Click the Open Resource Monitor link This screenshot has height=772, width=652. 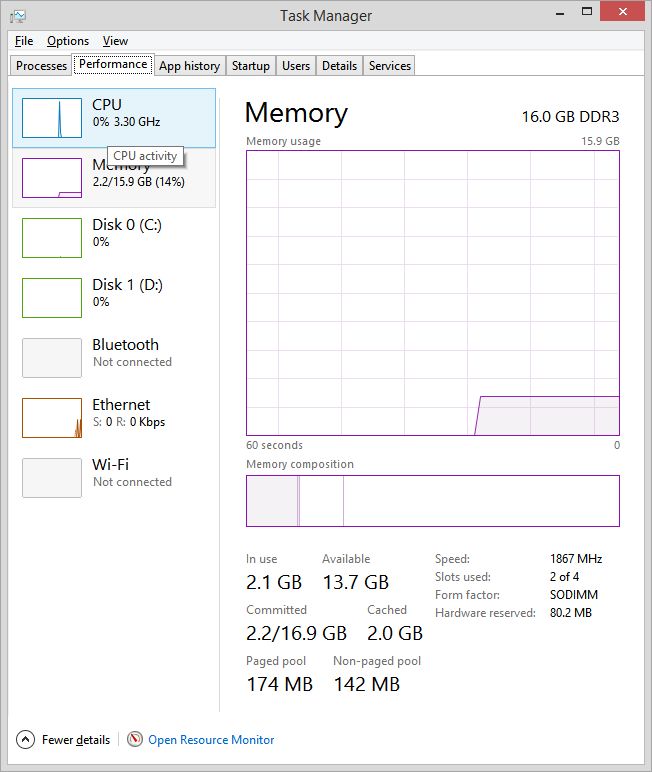click(x=211, y=740)
